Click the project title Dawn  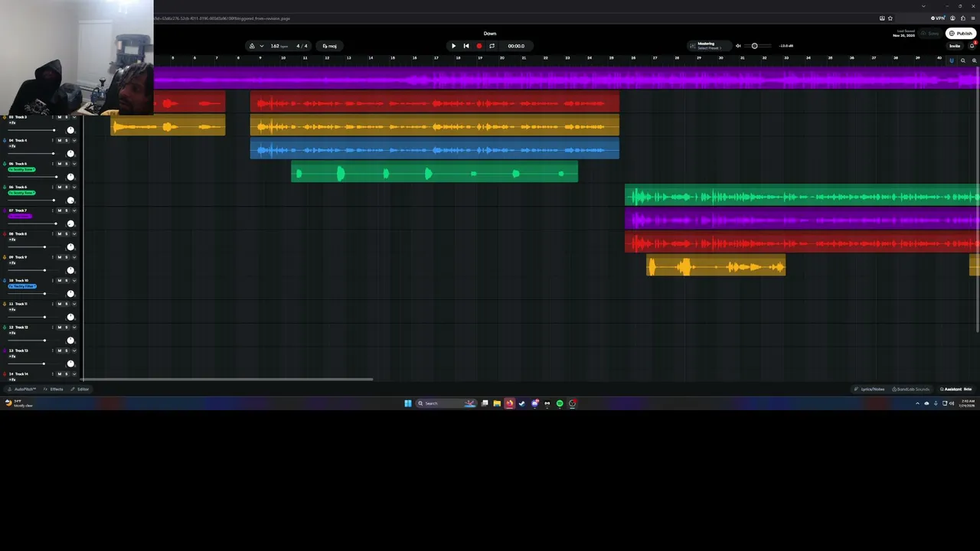tap(490, 34)
